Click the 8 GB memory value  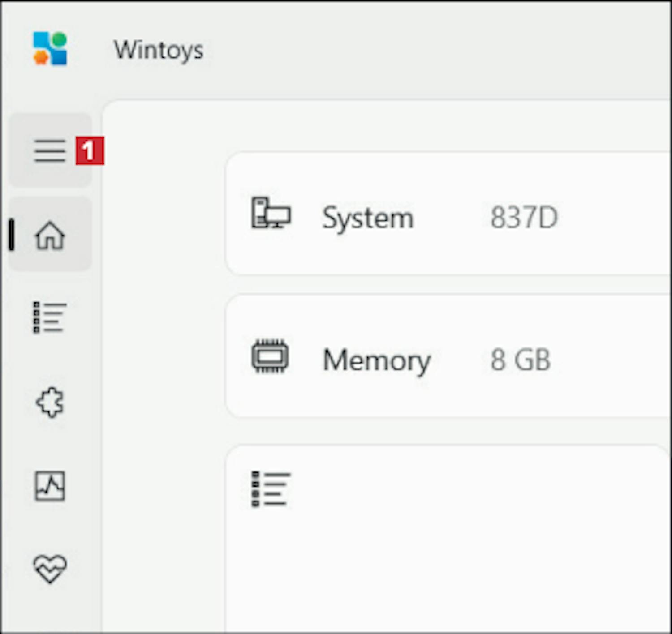click(520, 360)
